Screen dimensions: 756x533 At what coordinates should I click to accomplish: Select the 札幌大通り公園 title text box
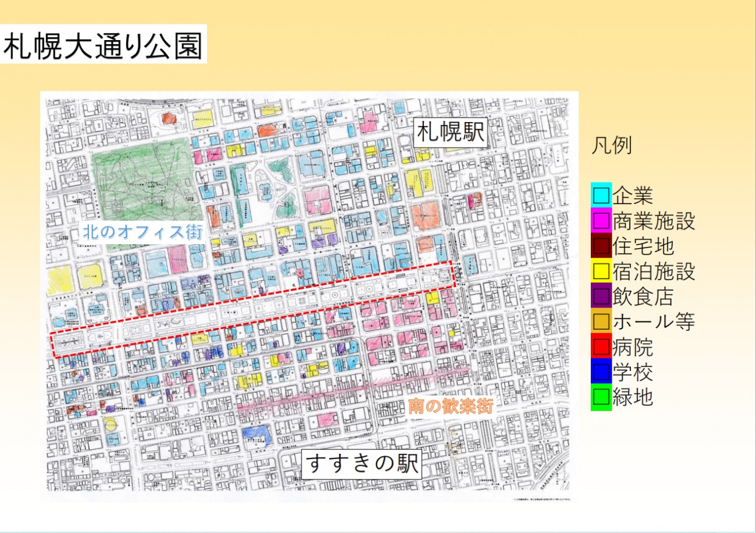pos(104,45)
